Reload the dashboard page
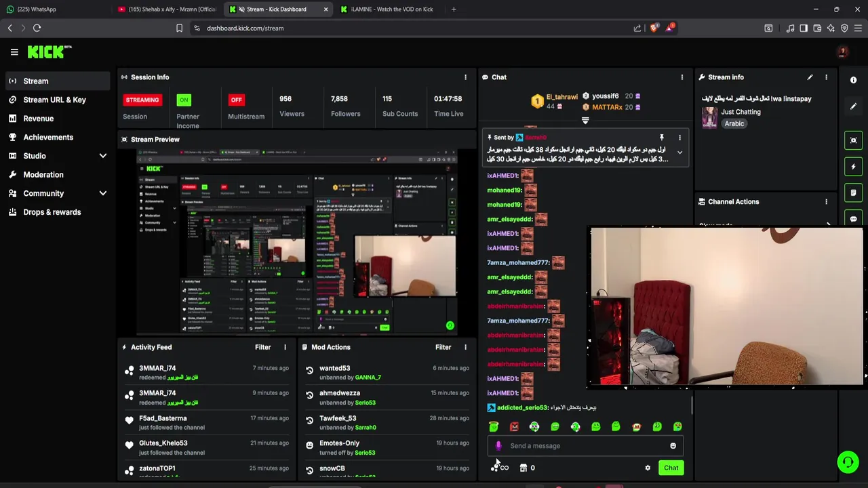 (37, 28)
